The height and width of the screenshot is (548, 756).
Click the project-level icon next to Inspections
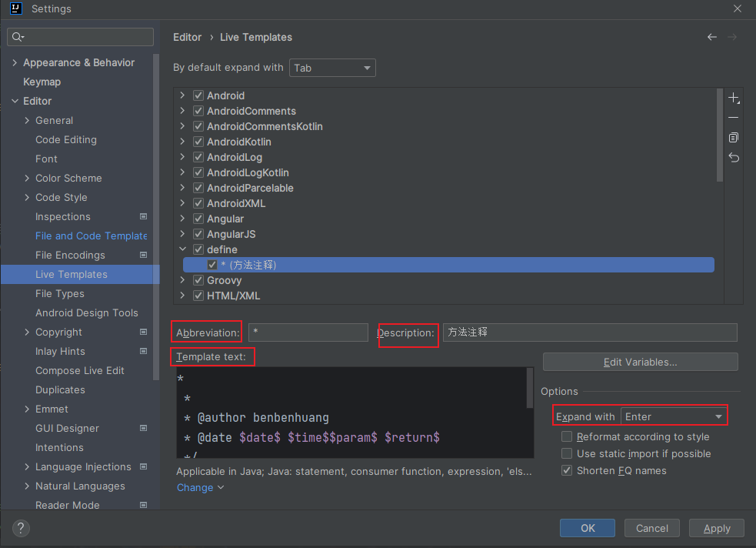point(143,216)
